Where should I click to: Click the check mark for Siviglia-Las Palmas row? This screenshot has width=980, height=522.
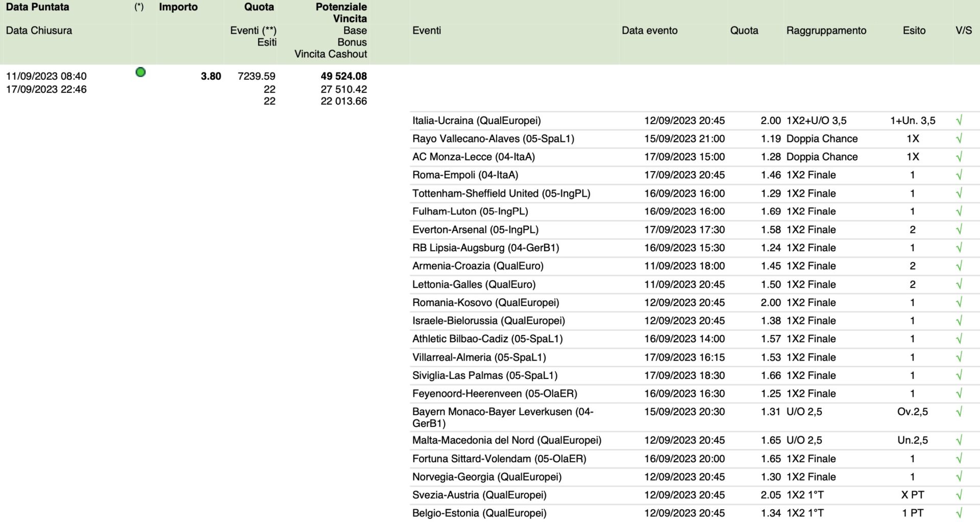pos(959,375)
